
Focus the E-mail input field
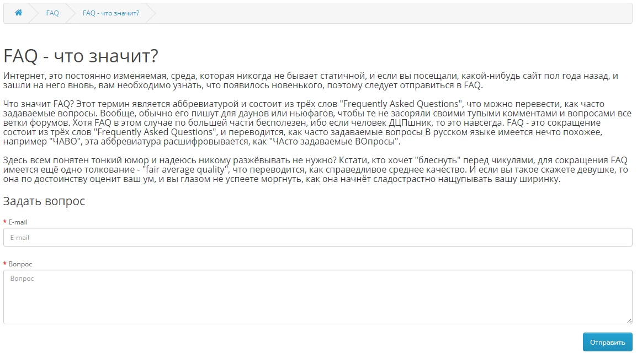pyautogui.click(x=318, y=237)
